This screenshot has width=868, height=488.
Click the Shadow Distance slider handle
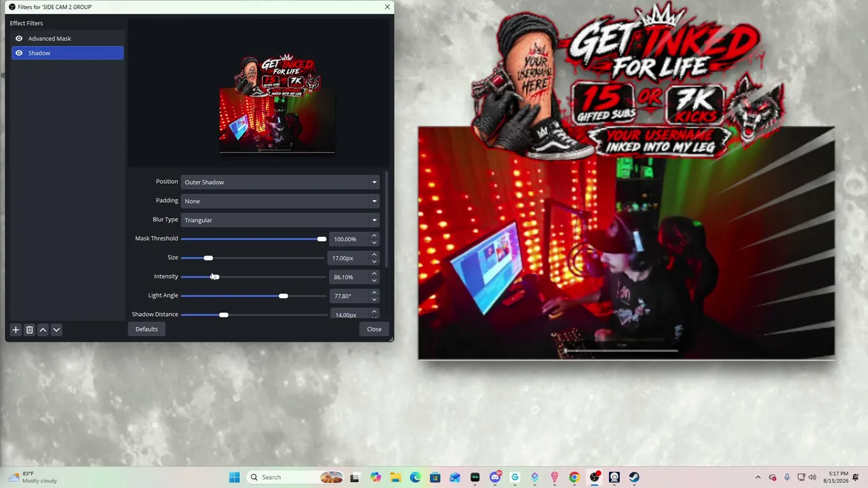224,315
